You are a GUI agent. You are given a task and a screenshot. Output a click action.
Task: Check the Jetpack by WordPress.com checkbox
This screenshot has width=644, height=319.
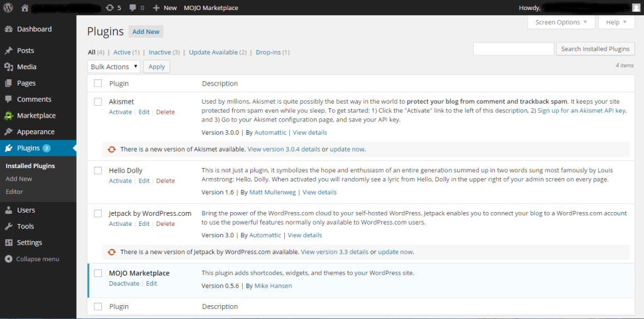tap(97, 213)
